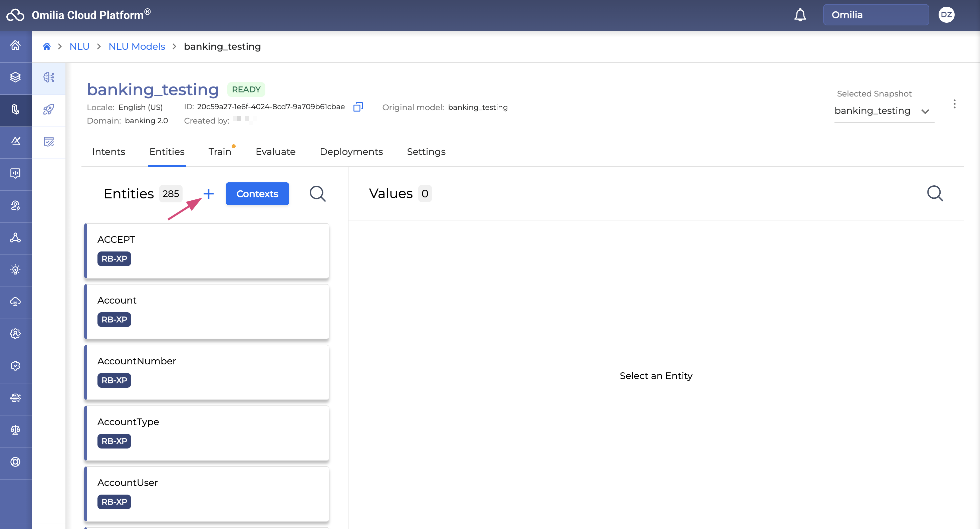Select the AccountNumber entity card
Image resolution: width=980 pixels, height=529 pixels.
[207, 372]
